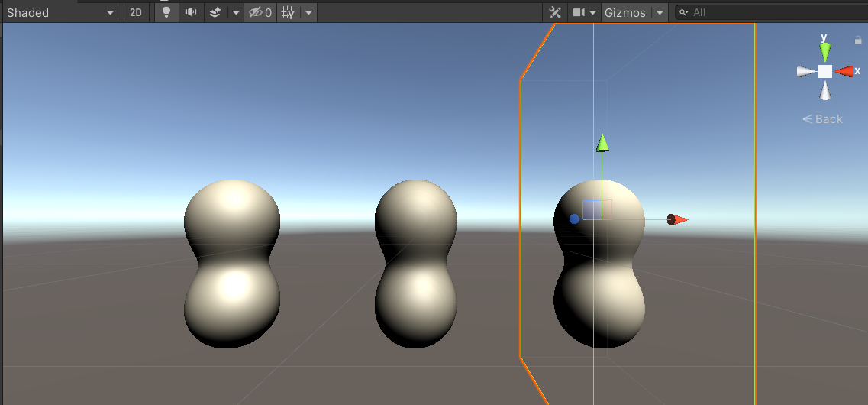Click the Gizmos button
The width and height of the screenshot is (868, 405).
coord(624,12)
